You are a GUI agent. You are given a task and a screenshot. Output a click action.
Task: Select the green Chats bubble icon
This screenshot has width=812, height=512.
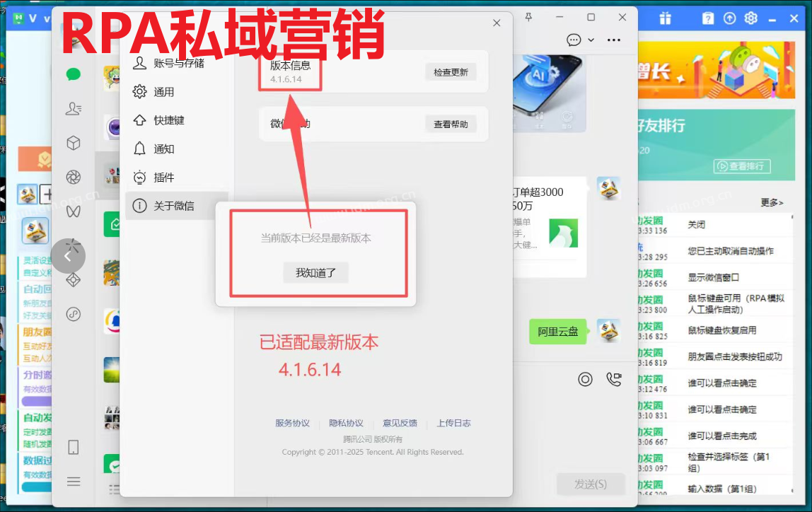click(x=74, y=73)
